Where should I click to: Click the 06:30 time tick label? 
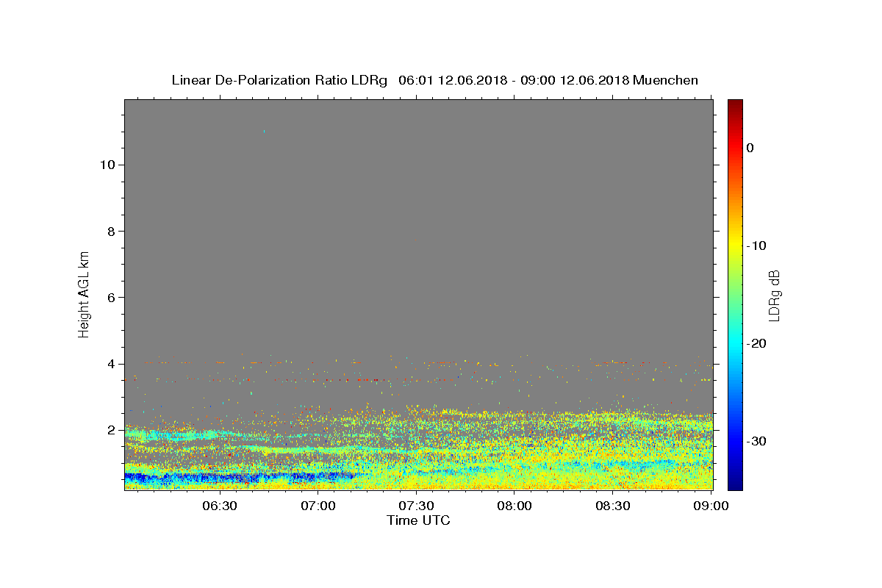[x=220, y=506]
